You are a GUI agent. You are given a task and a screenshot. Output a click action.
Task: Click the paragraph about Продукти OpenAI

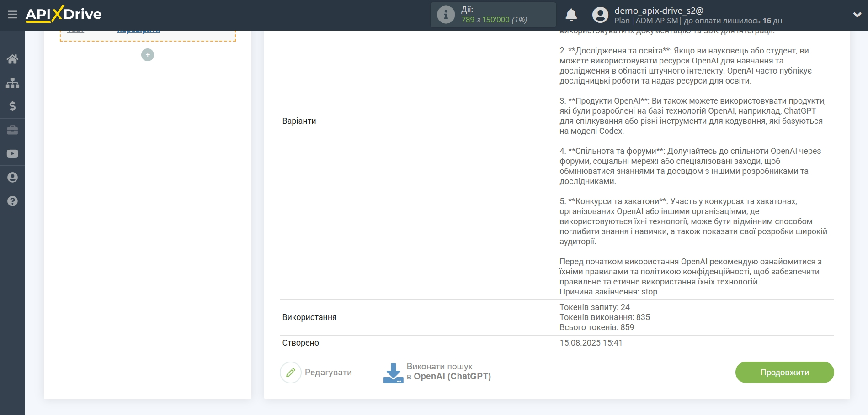(692, 116)
